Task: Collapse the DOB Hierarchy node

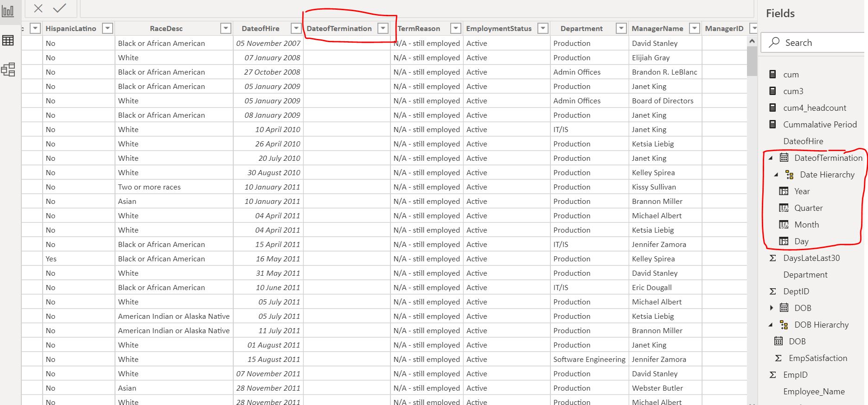Action: pyautogui.click(x=771, y=325)
